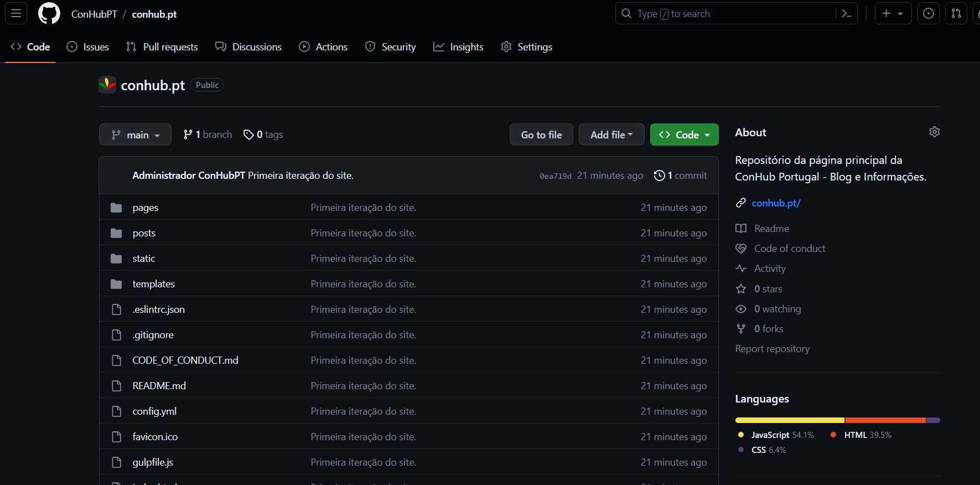
Task: Open the command palette icon
Action: (846, 13)
